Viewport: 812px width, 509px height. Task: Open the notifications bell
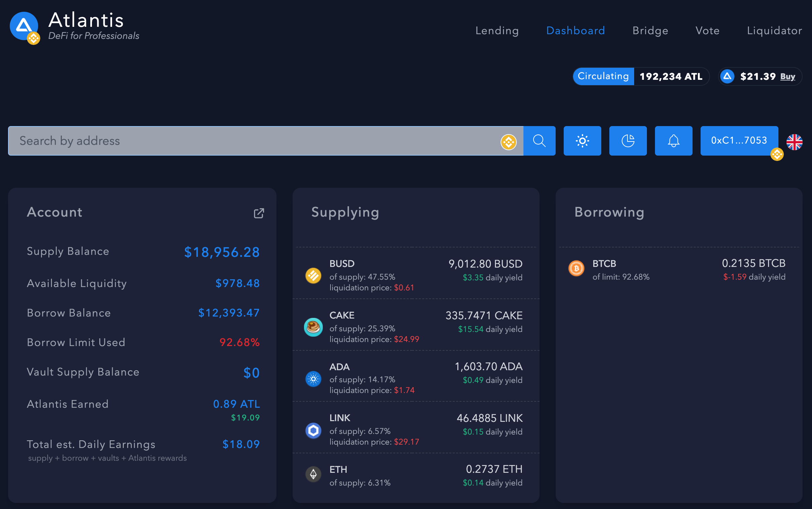[x=673, y=141]
